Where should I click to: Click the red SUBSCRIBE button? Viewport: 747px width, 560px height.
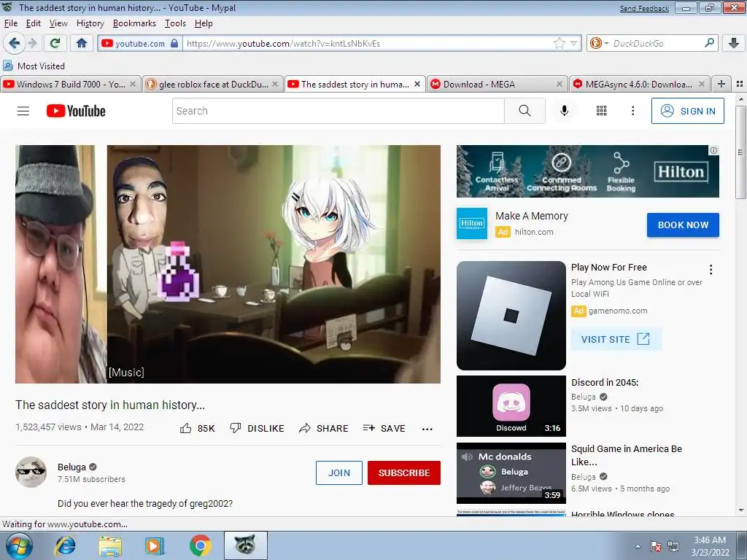click(x=404, y=472)
